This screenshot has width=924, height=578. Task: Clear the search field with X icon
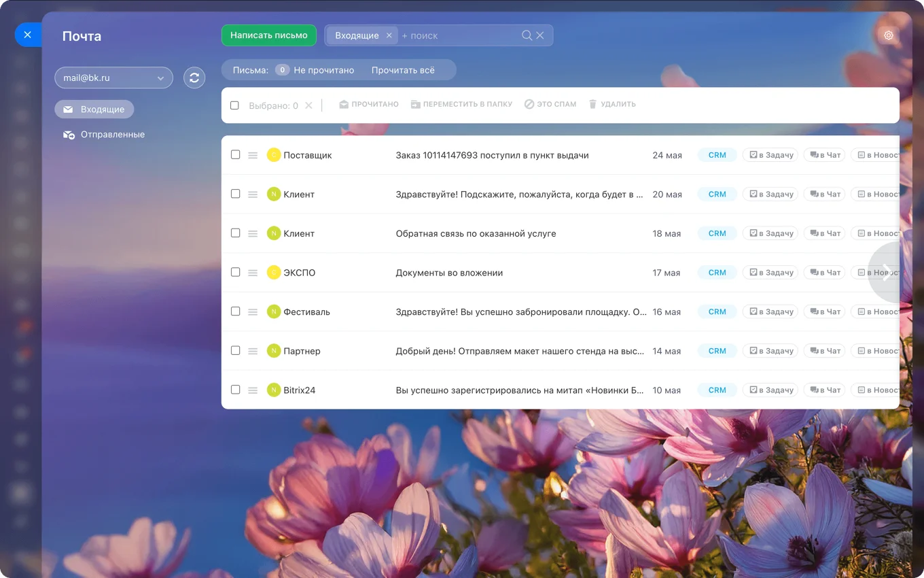click(x=540, y=35)
